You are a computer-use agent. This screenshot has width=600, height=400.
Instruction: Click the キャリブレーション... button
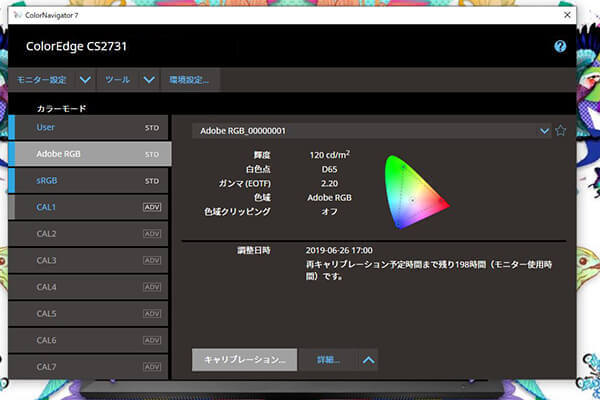click(x=245, y=360)
